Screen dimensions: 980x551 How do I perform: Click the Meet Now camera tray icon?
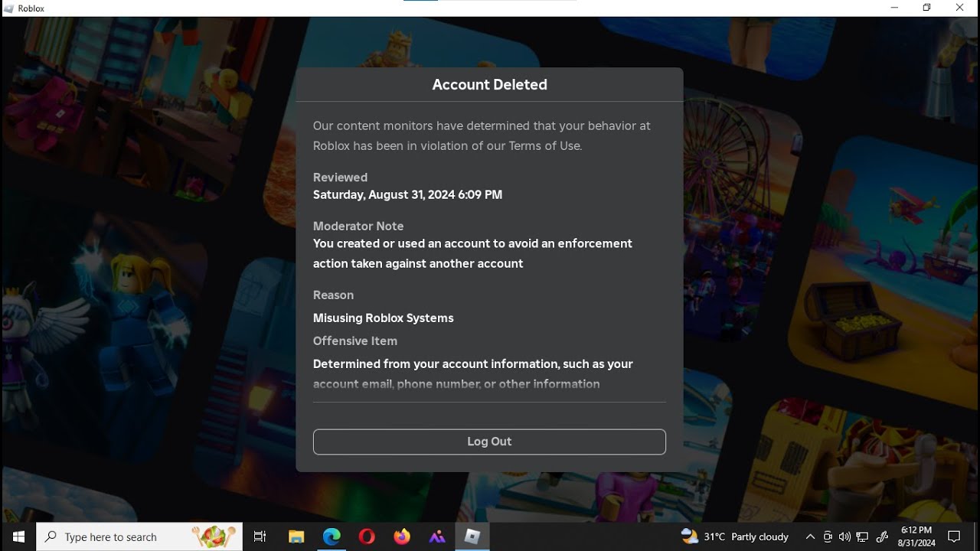coord(828,536)
